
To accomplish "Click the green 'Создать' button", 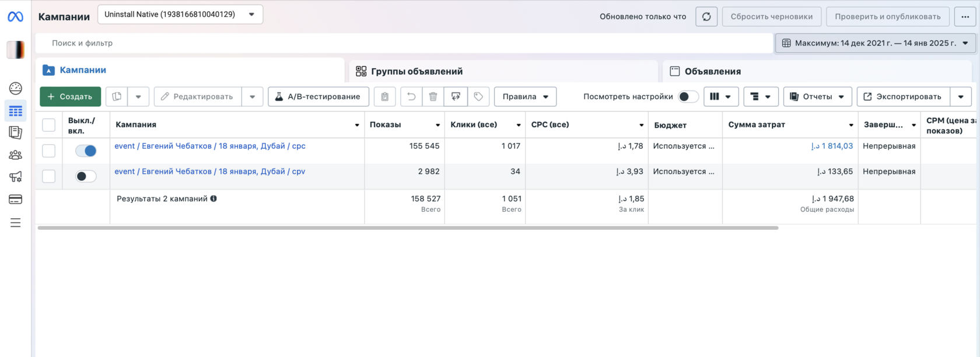I will (x=70, y=97).
